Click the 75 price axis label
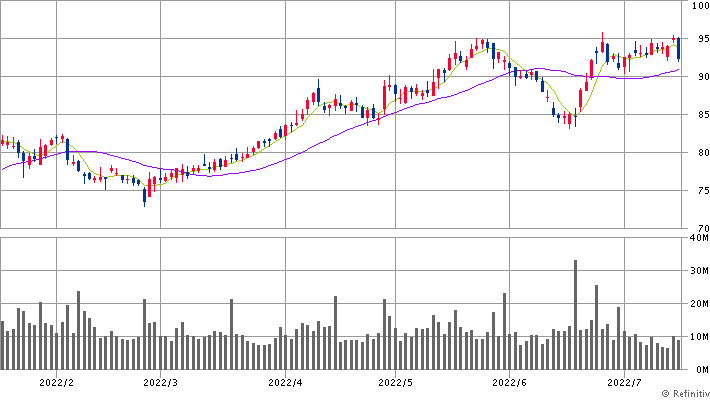Screen dimensions: 710x400 click(x=703, y=191)
